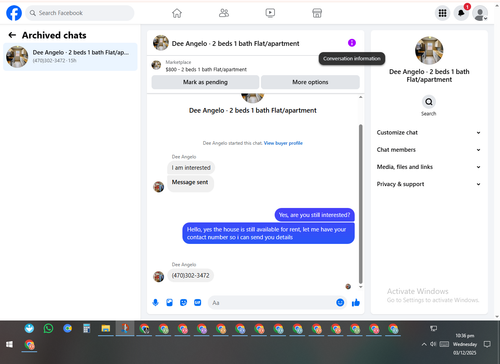This screenshot has width=500, height=364.
Task: Click the "I am interested" message
Action: pos(191,168)
